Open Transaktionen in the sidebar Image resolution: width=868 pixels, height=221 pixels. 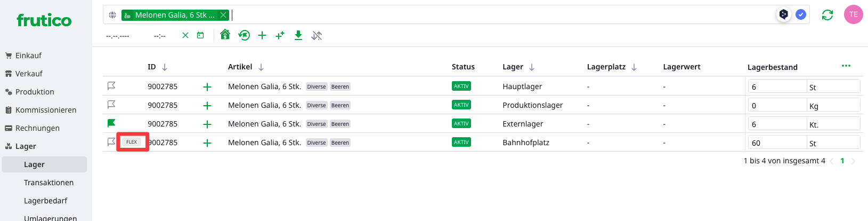pos(48,183)
